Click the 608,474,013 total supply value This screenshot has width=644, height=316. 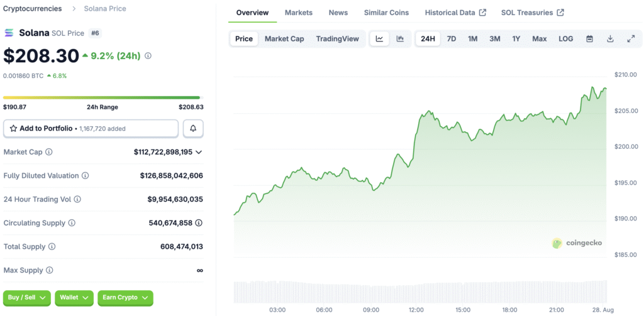pyautogui.click(x=182, y=247)
